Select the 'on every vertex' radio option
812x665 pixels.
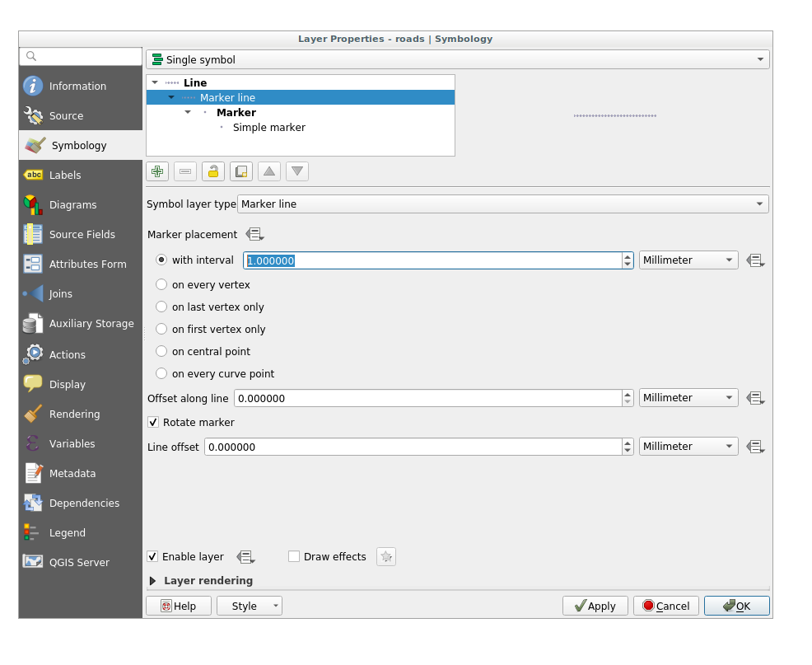(x=161, y=285)
